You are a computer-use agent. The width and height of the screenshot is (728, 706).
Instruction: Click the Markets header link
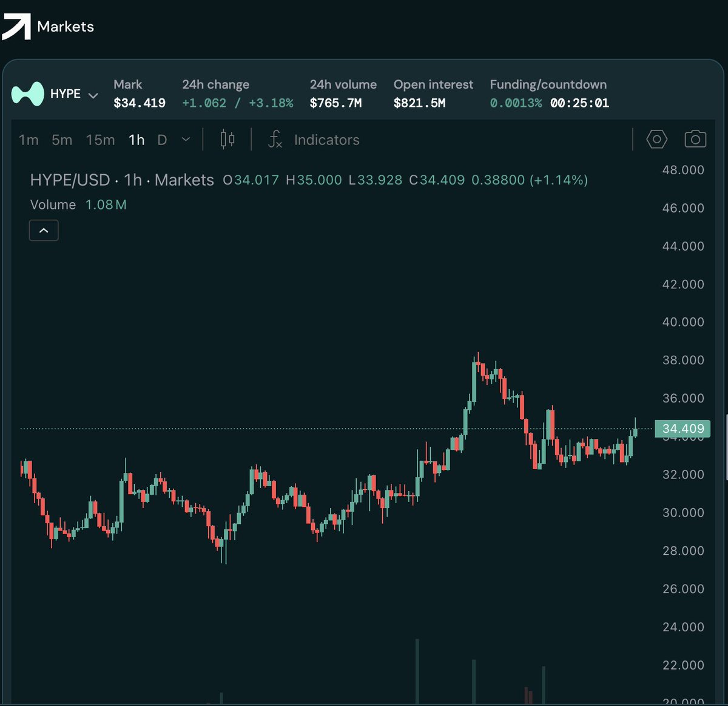click(66, 27)
